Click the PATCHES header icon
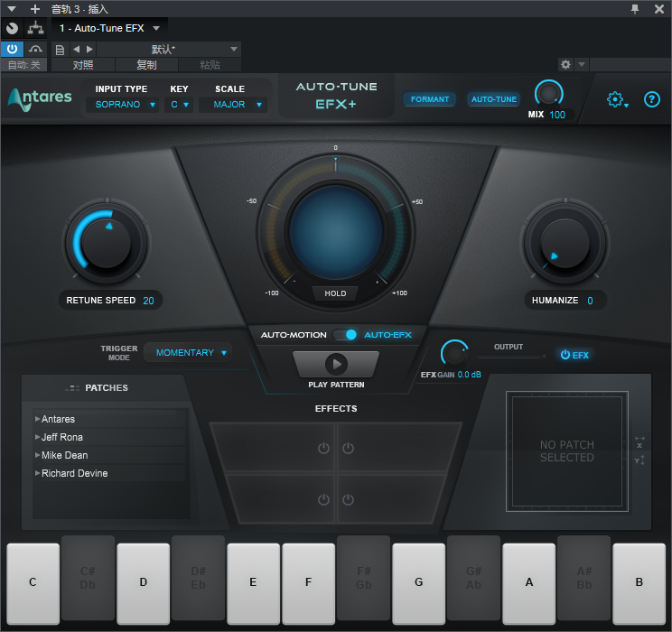Viewport: 672px width, 632px height. point(72,388)
